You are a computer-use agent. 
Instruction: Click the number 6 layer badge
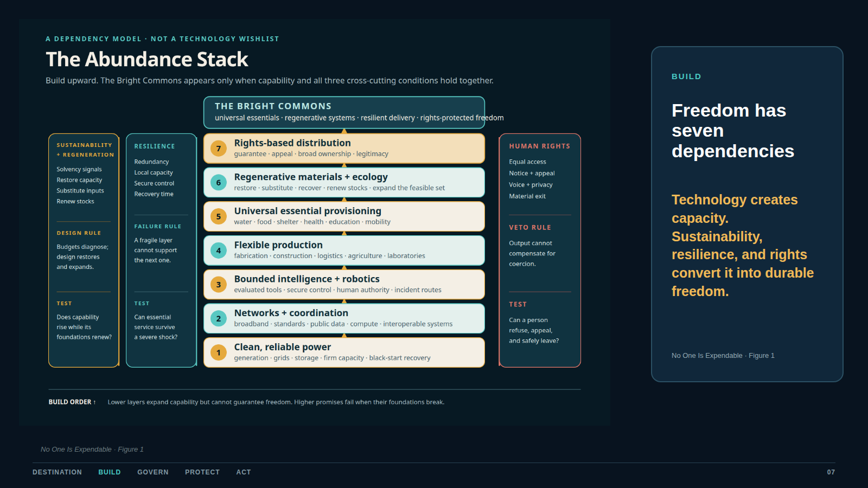[x=219, y=183]
